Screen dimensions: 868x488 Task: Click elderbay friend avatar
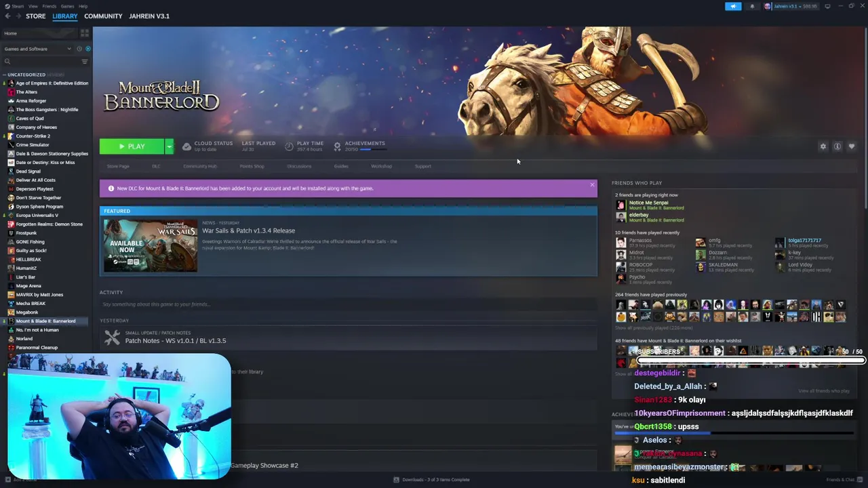pos(620,218)
